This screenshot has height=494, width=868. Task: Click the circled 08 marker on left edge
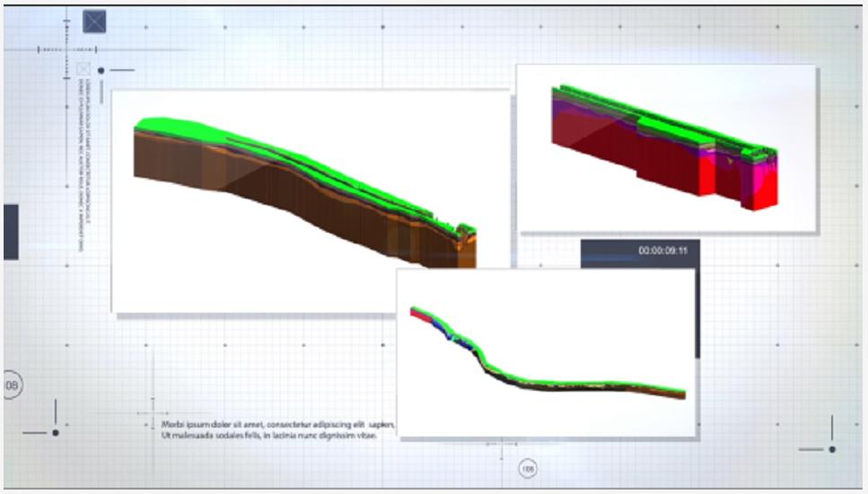click(x=12, y=386)
